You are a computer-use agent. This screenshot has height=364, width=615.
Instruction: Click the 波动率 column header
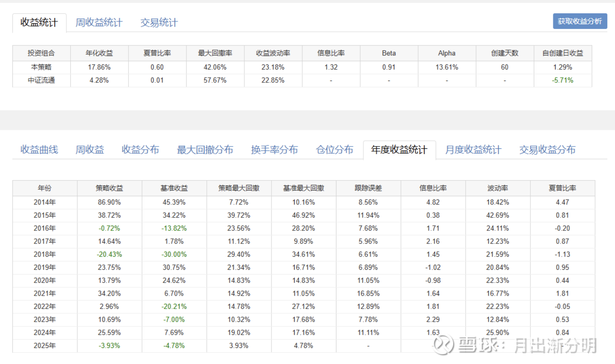coord(498,188)
